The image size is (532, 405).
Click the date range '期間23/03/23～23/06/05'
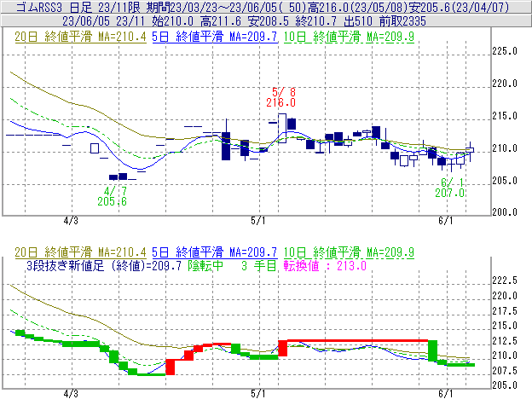pos(211,7)
